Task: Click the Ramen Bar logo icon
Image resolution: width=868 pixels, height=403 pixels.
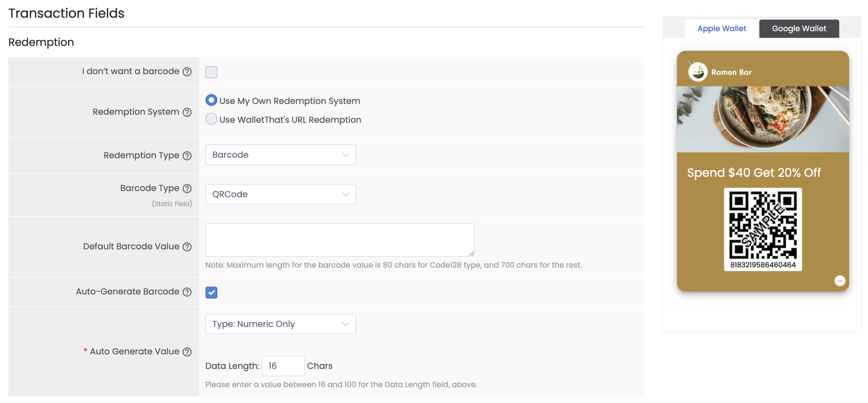Action: click(697, 72)
